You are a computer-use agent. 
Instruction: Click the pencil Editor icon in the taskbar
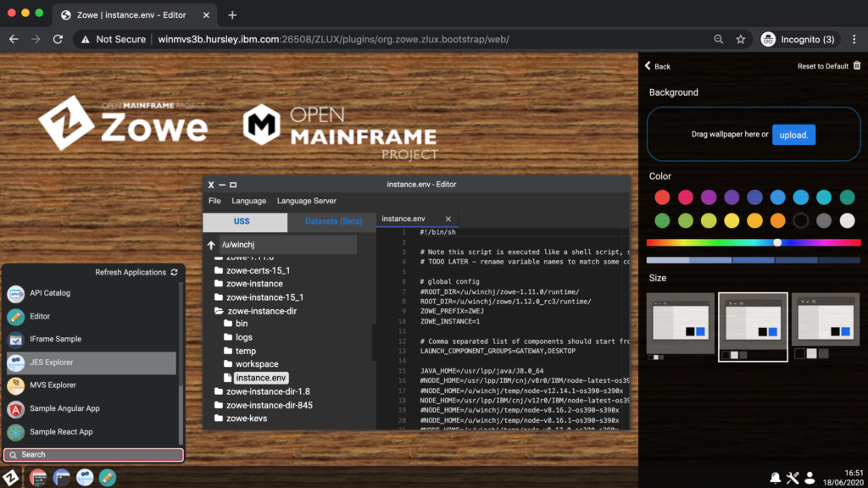point(107,477)
